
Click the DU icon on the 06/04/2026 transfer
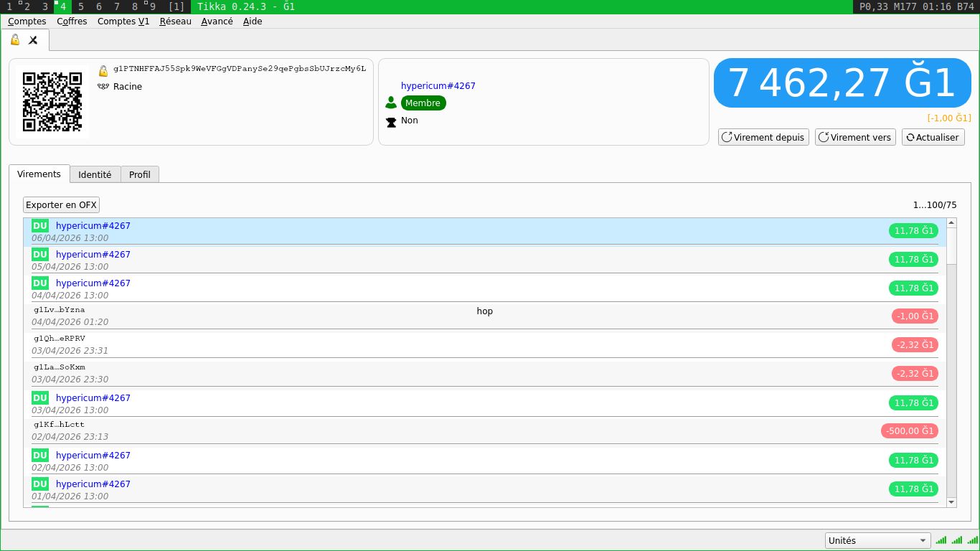(x=40, y=226)
